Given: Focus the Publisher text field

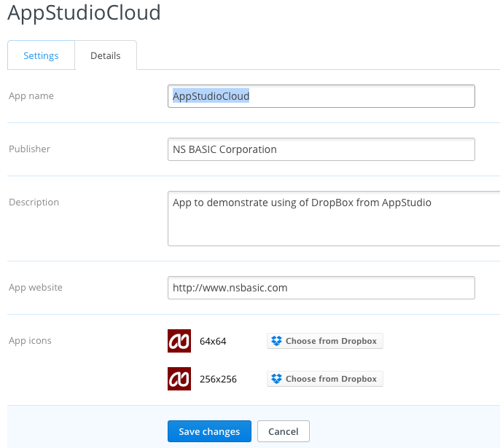Looking at the screenshot, I should (321, 149).
